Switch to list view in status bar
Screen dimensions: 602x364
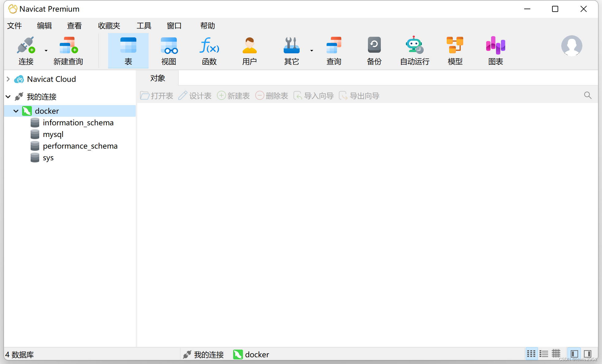tap(544, 354)
